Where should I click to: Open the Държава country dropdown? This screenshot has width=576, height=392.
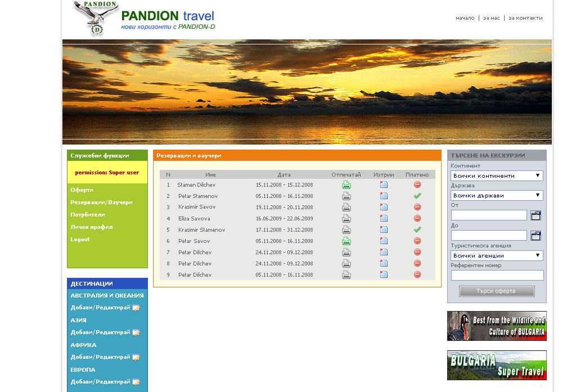(497, 196)
